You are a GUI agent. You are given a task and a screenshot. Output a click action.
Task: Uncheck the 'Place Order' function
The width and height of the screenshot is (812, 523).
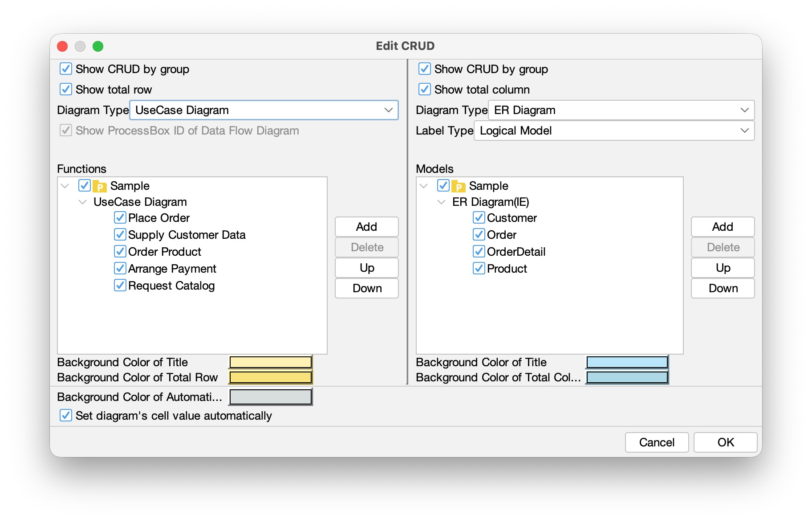click(x=119, y=217)
